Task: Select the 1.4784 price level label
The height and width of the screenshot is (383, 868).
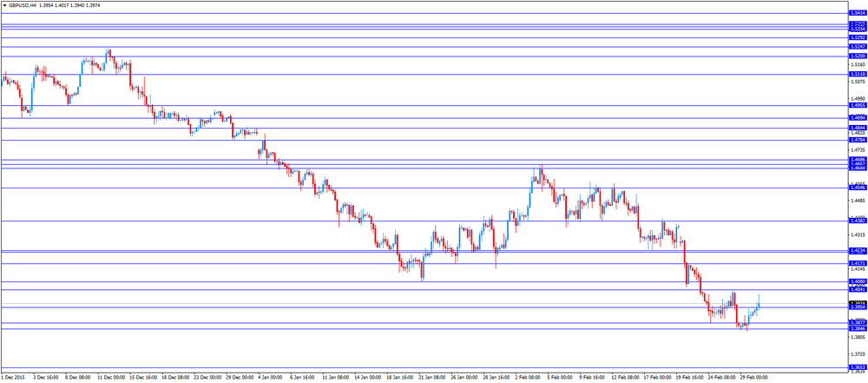Action: [857, 140]
